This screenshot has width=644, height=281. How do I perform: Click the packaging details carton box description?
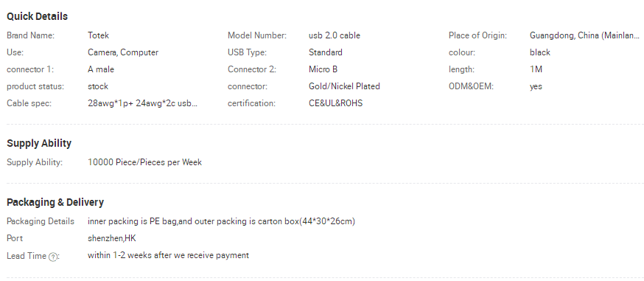[x=221, y=221]
